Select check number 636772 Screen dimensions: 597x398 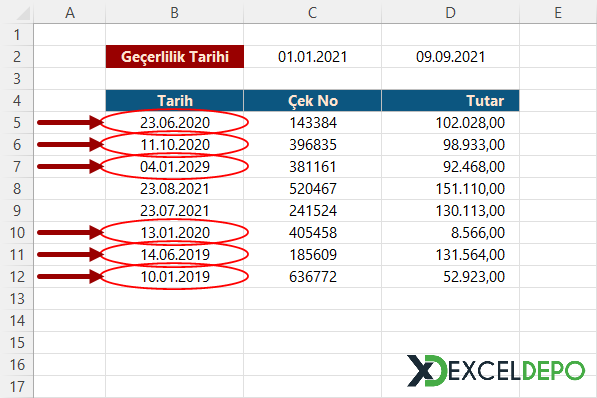(313, 277)
